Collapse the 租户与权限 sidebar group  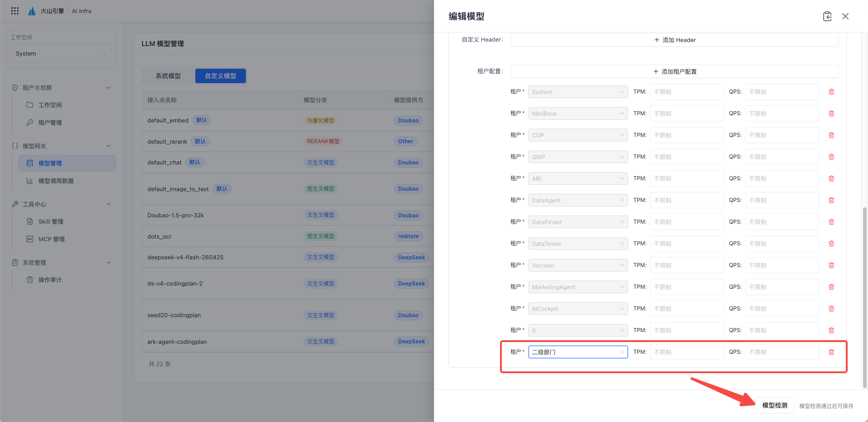coord(108,88)
